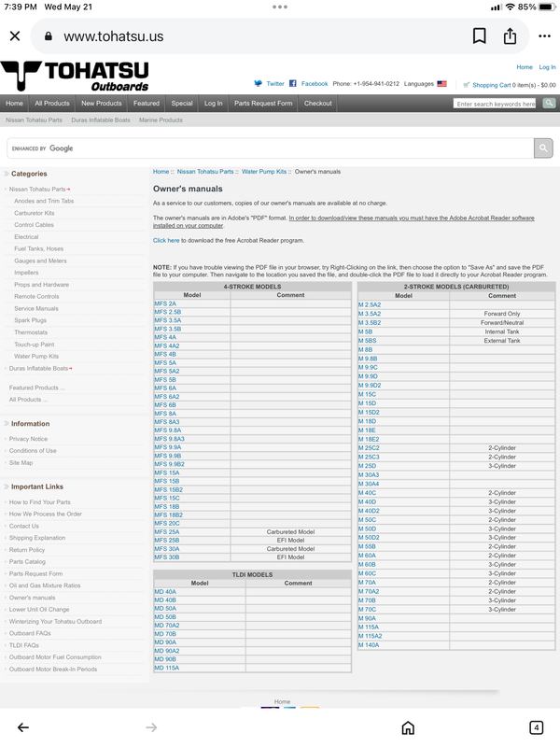The height and width of the screenshot is (747, 560).
Task: Open the MD 115A TLDI manual
Action: point(167,668)
